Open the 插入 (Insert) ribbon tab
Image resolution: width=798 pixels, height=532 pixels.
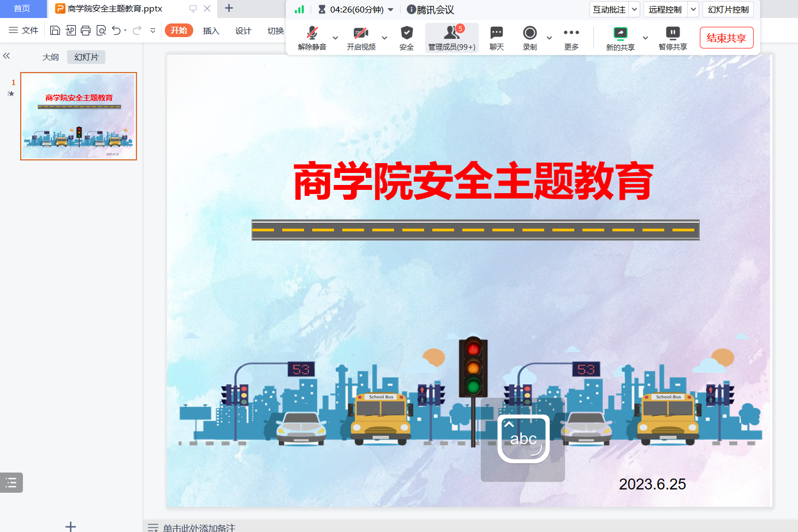[211, 31]
